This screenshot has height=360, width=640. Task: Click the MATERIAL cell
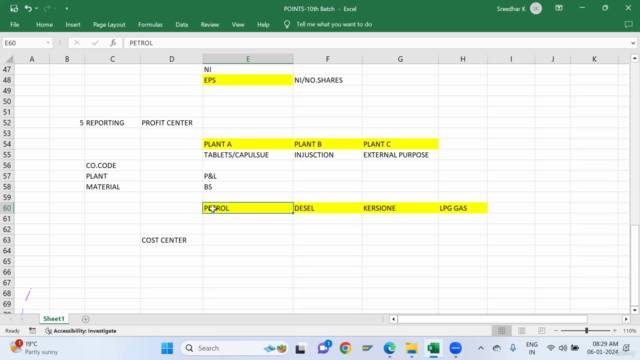112,187
